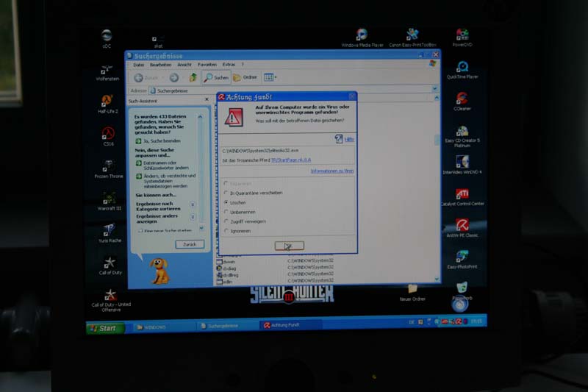Viewport: 588px width, 392px height.
Task: Open the Adresse bar dropdown arrow
Action: 434,89
